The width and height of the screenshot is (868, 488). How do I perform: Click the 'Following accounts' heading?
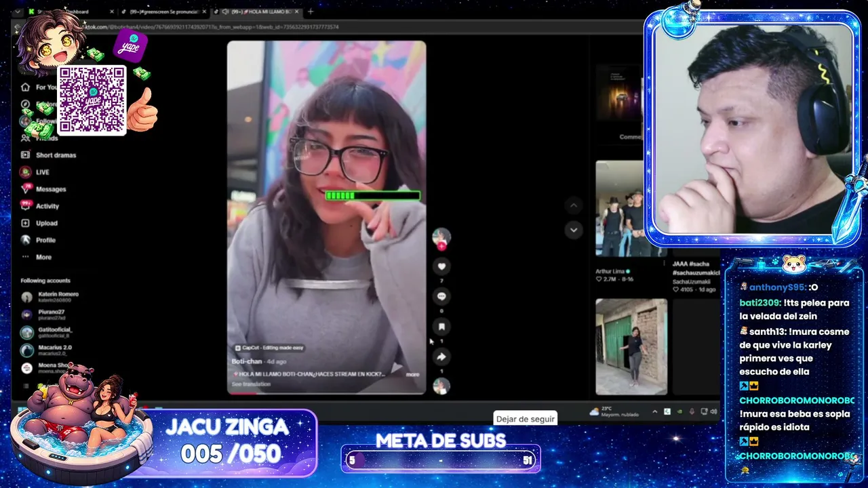[45, 281]
